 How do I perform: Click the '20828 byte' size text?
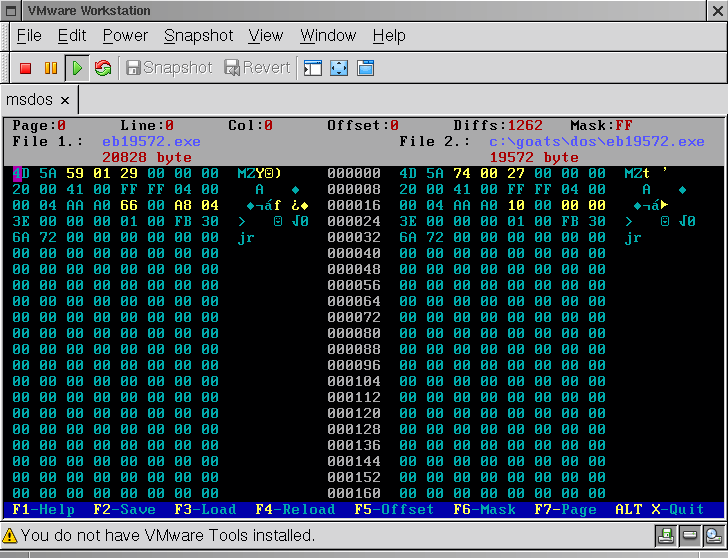[147, 157]
